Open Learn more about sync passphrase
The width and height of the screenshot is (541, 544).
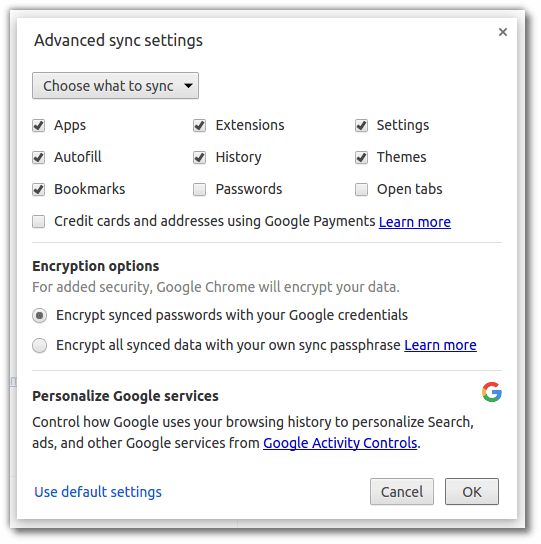(440, 345)
